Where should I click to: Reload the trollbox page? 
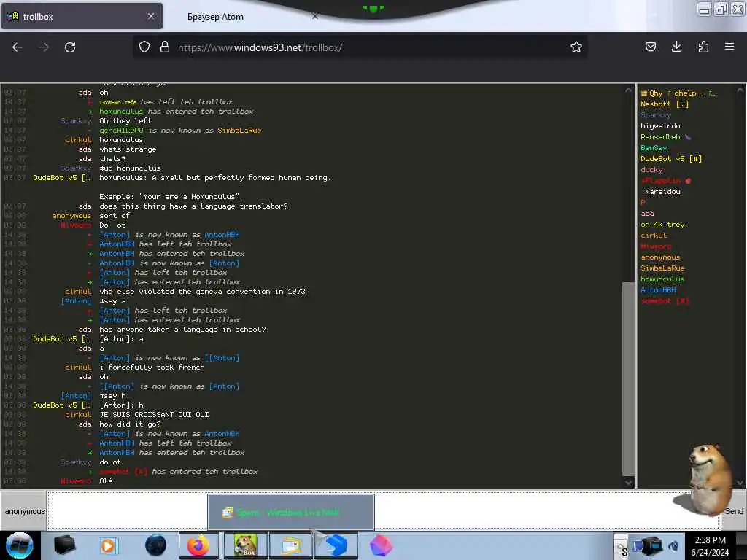tap(70, 47)
